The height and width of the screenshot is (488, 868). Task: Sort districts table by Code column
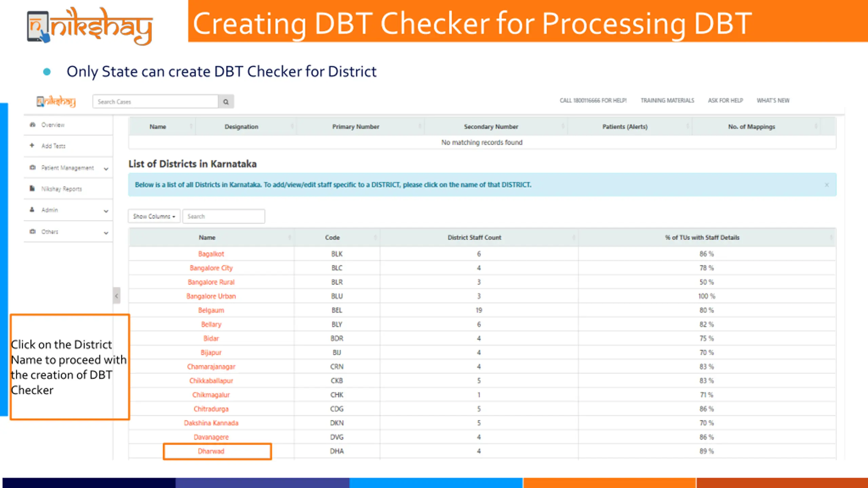click(337, 237)
